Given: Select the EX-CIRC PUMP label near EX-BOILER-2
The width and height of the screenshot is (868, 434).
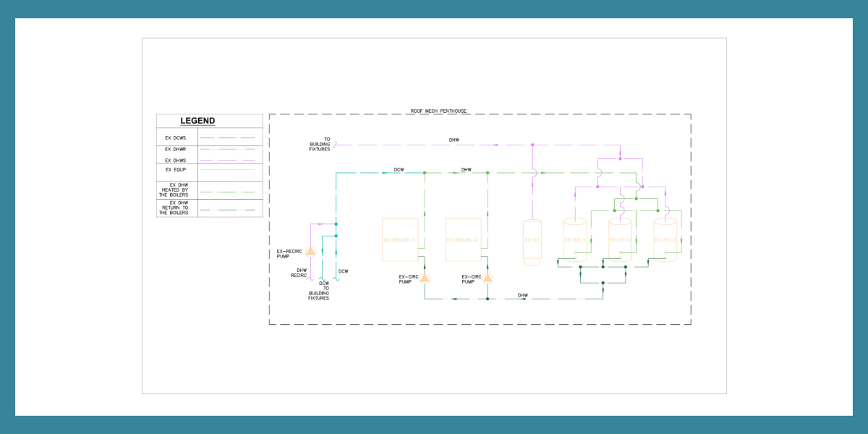Looking at the screenshot, I should [x=472, y=278].
